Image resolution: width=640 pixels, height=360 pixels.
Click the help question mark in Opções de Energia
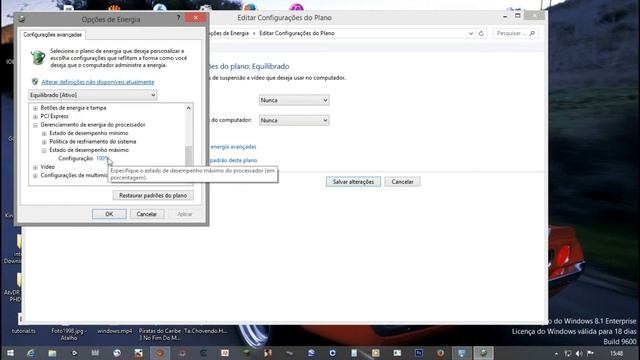click(178, 18)
